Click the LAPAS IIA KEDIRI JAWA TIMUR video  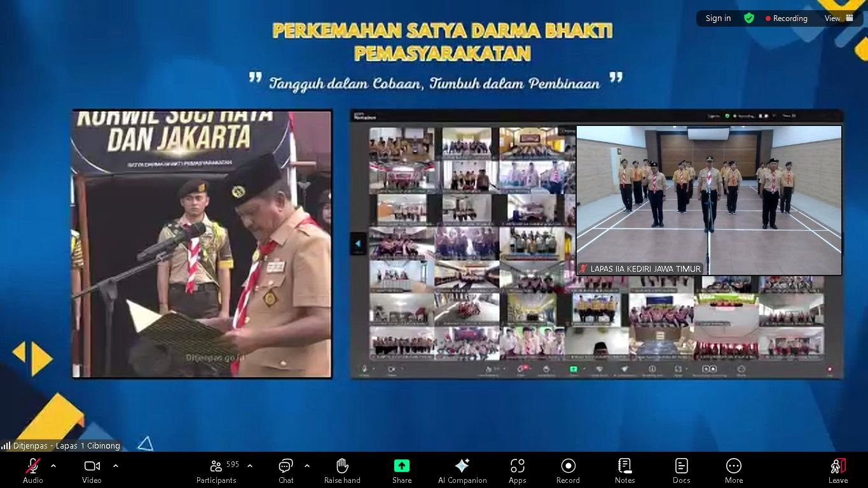(x=709, y=200)
